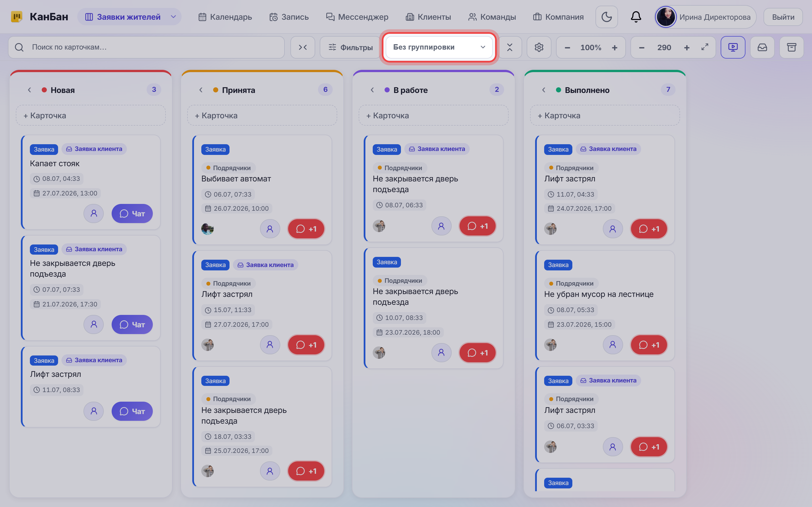The width and height of the screenshot is (812, 507).
Task: Click the Выйти button
Action: (783, 17)
